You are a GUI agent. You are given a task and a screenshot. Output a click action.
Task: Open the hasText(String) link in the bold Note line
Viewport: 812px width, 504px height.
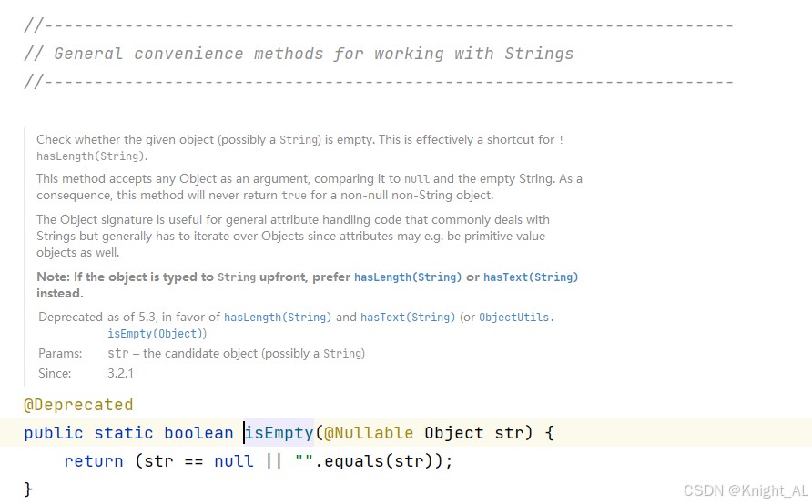[531, 277]
